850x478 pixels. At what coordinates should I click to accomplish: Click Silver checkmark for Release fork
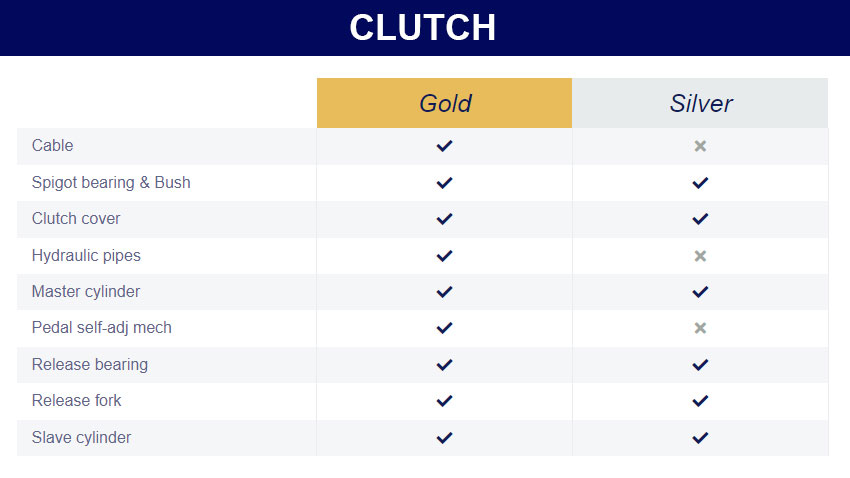700,401
